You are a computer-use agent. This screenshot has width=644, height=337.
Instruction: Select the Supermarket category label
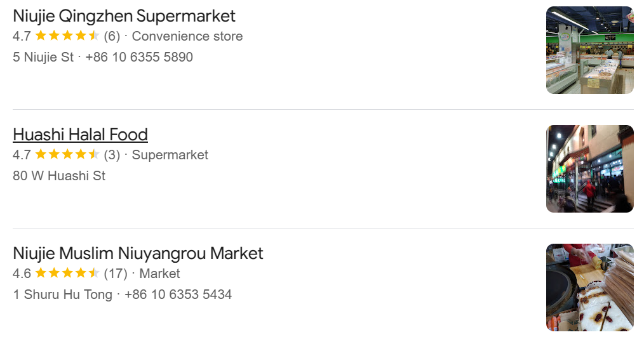[x=170, y=155]
